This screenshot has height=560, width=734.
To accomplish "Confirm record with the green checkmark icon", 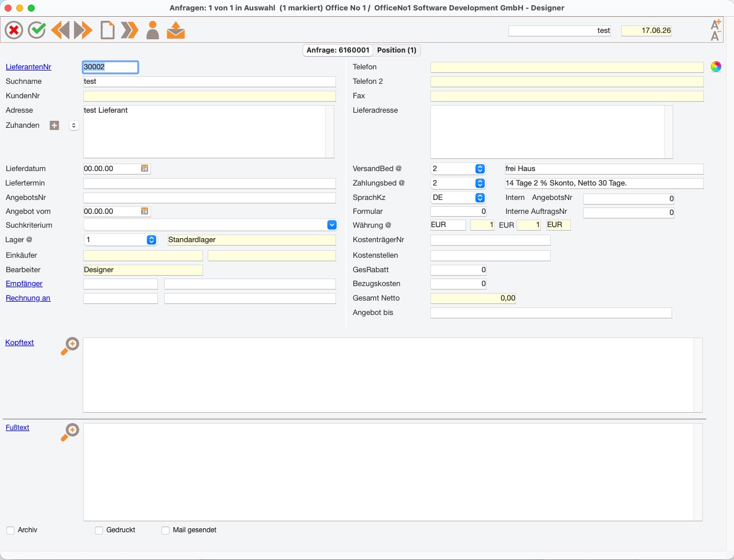I will [x=37, y=30].
